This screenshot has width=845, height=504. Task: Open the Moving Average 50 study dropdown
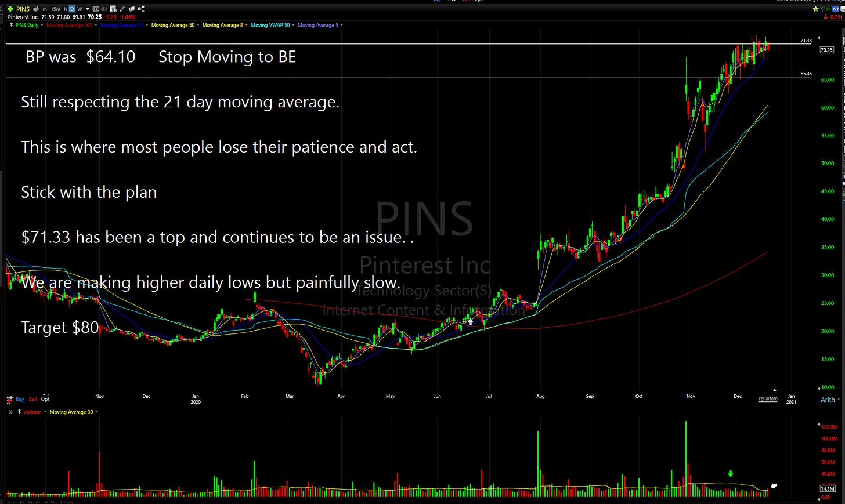pos(198,25)
